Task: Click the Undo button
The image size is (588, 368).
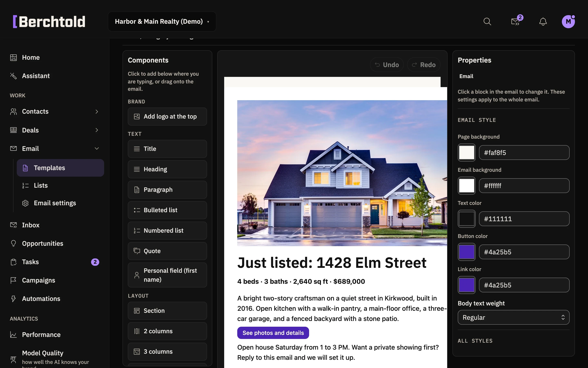Action: tap(387, 65)
